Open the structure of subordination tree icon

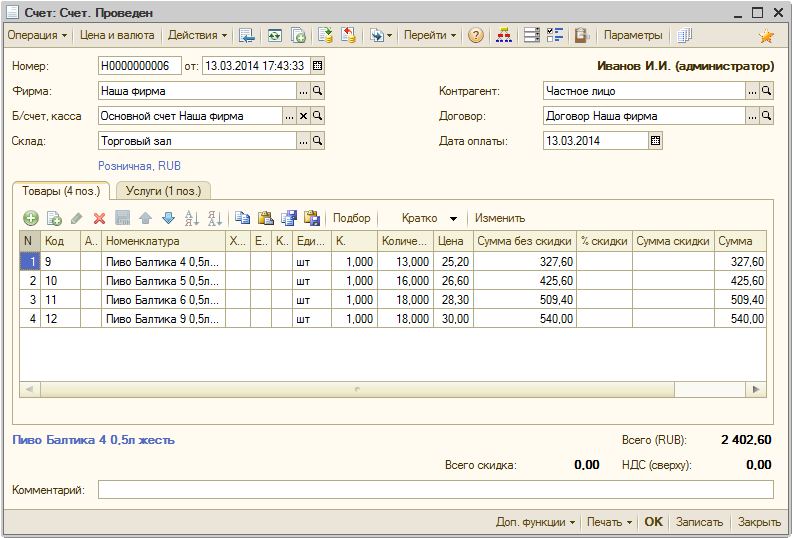tap(504, 35)
